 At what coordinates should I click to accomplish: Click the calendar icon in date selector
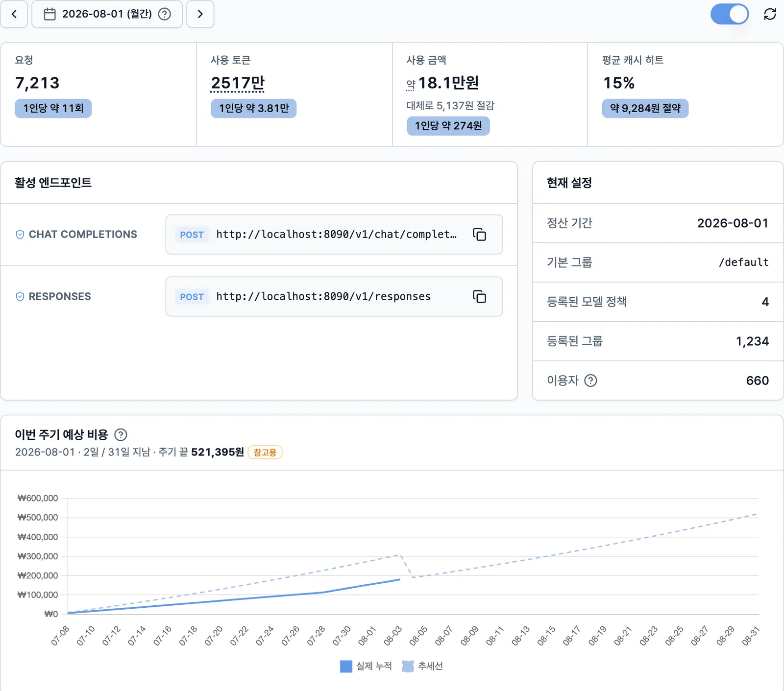click(x=50, y=14)
